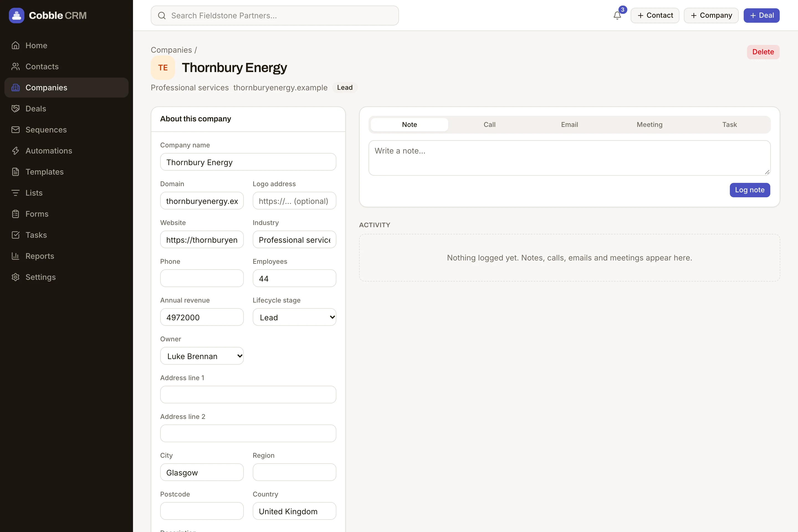Image resolution: width=798 pixels, height=532 pixels.
Task: Open notifications bell with 3 badge
Action: pyautogui.click(x=618, y=15)
